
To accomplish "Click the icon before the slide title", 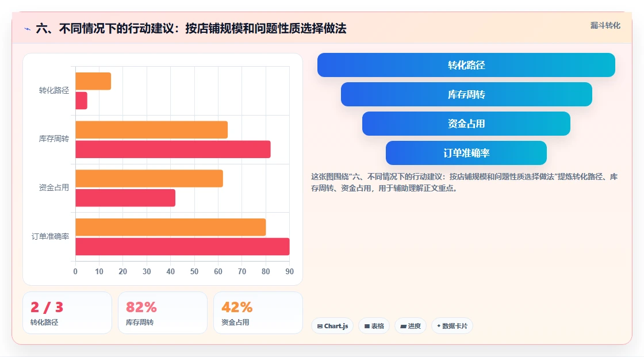I will coord(28,29).
